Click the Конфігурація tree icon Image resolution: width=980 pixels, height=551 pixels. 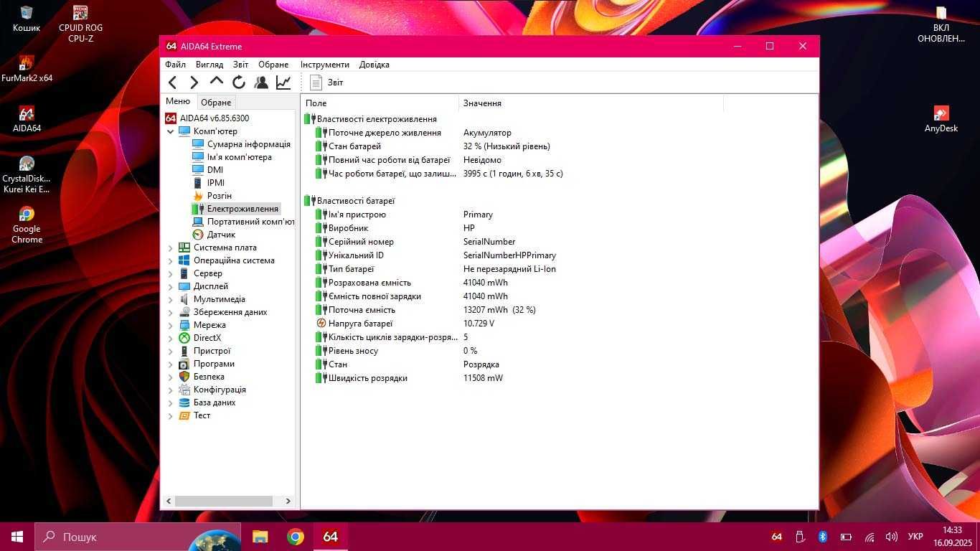pos(184,390)
